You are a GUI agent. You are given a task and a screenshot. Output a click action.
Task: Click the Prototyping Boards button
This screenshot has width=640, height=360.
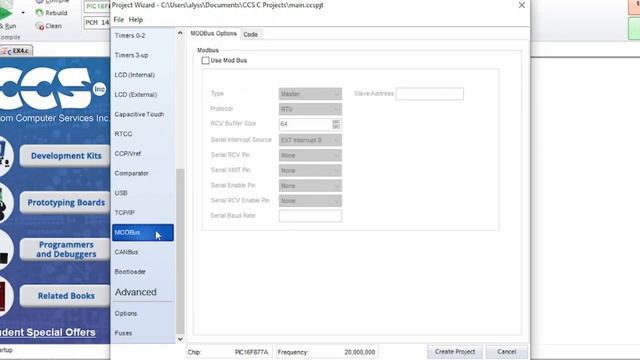(x=66, y=202)
